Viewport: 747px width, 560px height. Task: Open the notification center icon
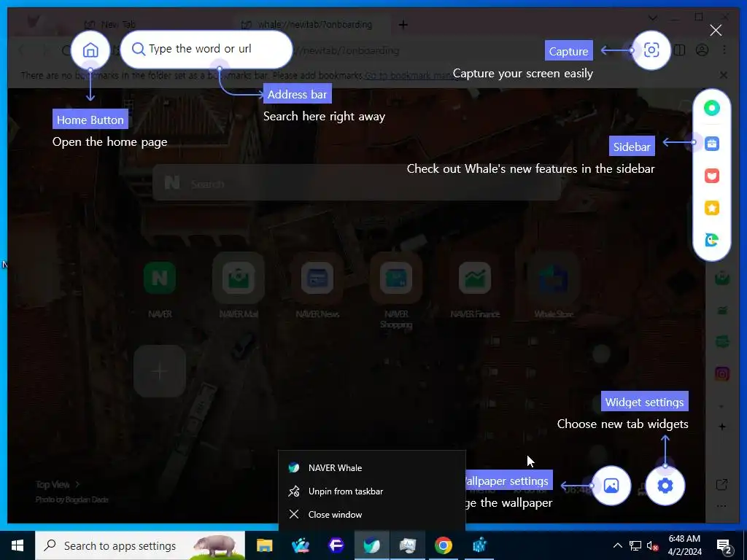724,545
